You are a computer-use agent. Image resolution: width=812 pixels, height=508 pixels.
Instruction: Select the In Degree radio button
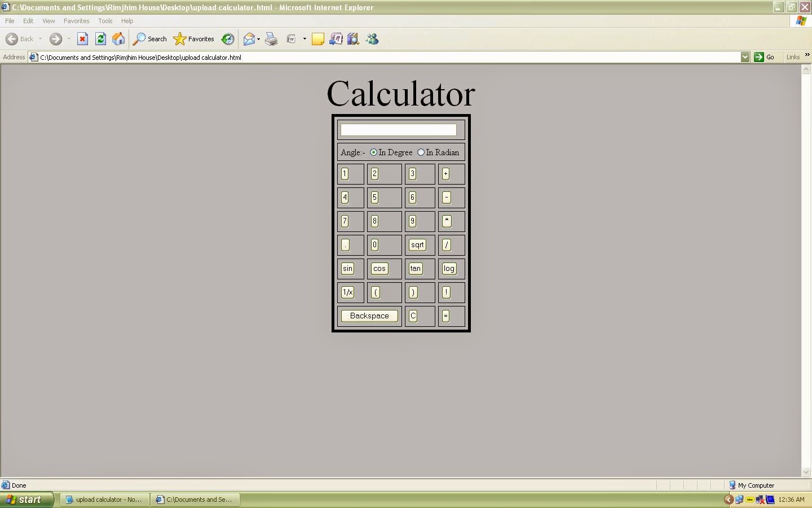[x=373, y=152]
